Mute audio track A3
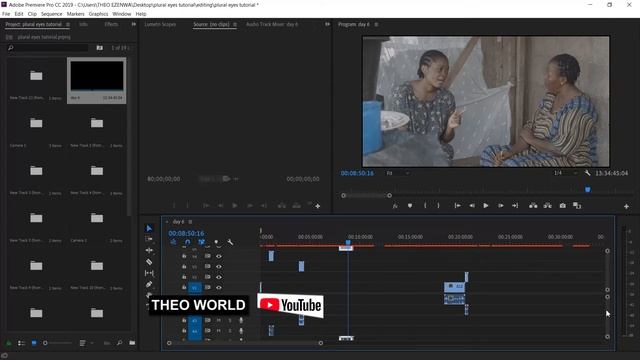 (x=219, y=320)
